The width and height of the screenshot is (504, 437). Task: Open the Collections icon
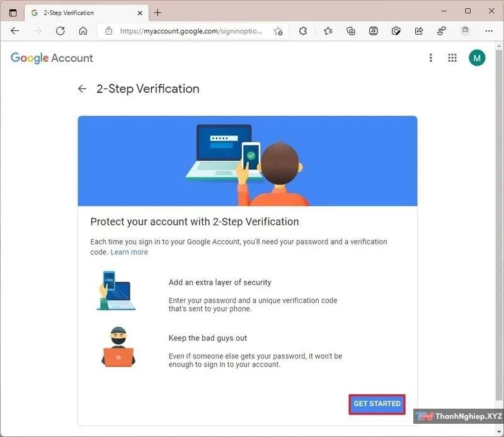(x=351, y=31)
